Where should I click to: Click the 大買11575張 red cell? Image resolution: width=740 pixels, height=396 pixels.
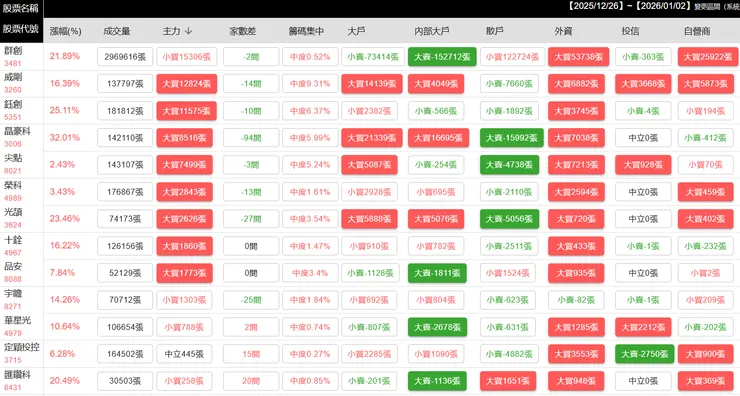click(x=186, y=111)
